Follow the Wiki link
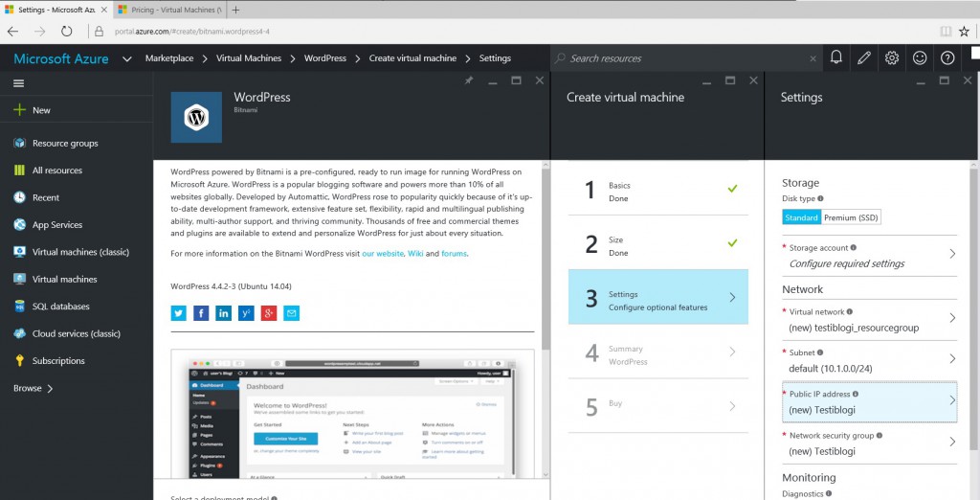 [x=415, y=254]
